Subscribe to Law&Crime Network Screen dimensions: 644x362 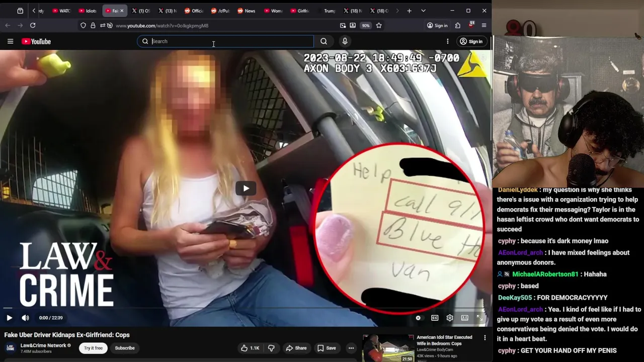tap(125, 348)
